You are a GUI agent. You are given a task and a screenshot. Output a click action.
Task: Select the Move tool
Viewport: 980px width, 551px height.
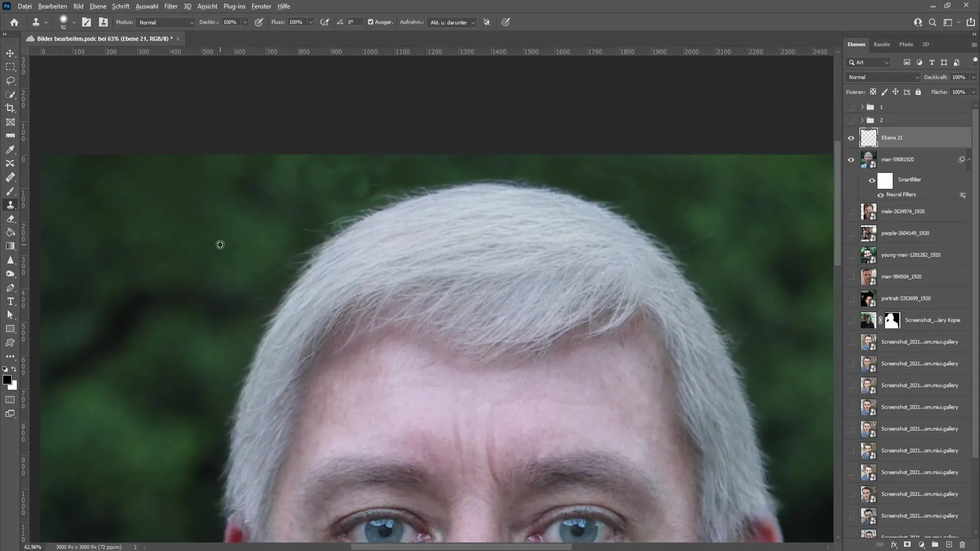(10, 53)
